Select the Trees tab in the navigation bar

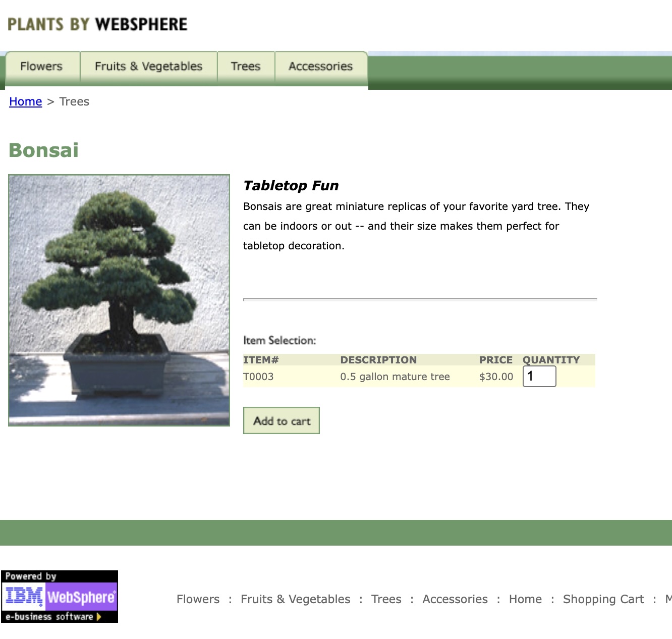click(246, 67)
